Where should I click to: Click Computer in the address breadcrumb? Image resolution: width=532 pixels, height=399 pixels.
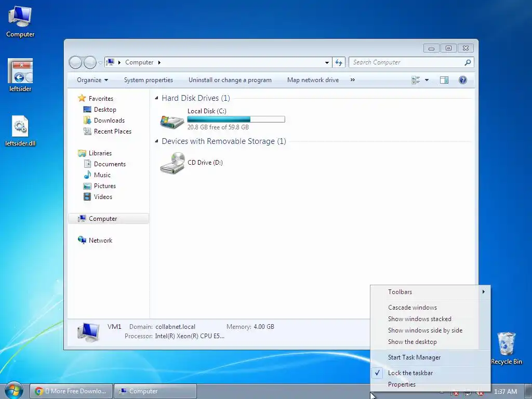(x=139, y=62)
